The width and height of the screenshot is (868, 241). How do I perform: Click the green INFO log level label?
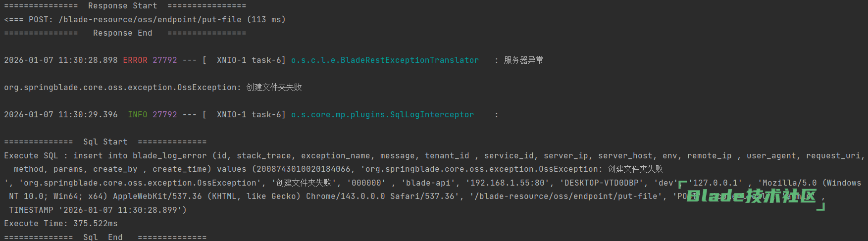[138, 115]
